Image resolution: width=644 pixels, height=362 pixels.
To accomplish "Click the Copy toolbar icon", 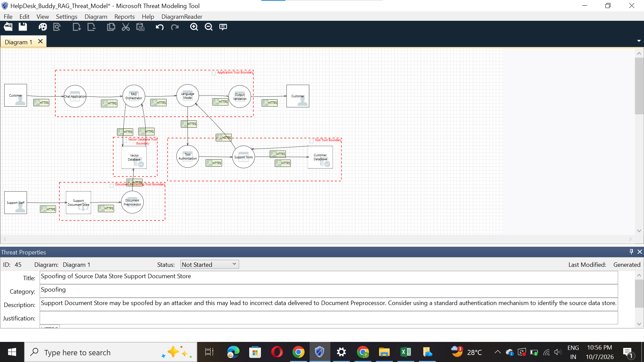I will click(x=111, y=27).
